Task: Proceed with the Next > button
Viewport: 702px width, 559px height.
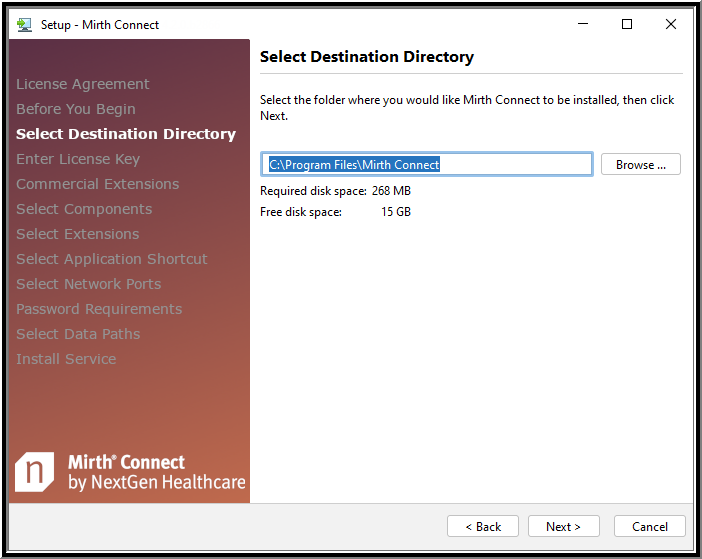Action: coord(563,526)
